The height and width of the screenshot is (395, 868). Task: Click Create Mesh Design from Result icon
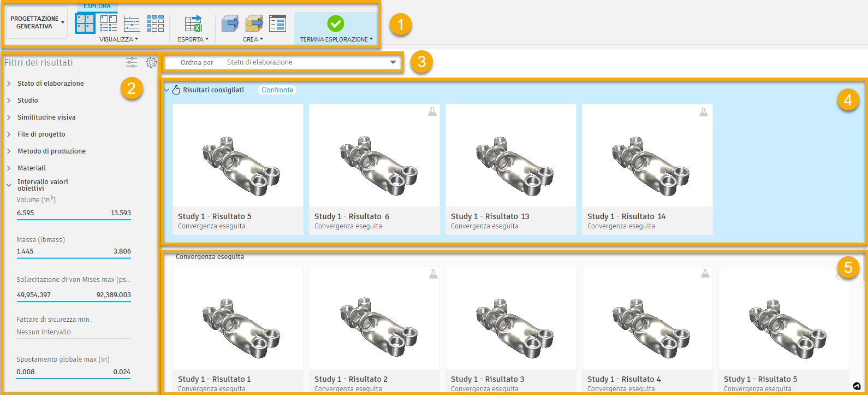click(254, 23)
